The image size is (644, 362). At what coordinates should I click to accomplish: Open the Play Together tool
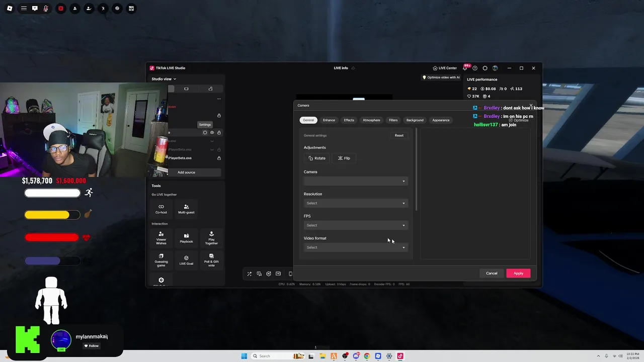(x=211, y=238)
